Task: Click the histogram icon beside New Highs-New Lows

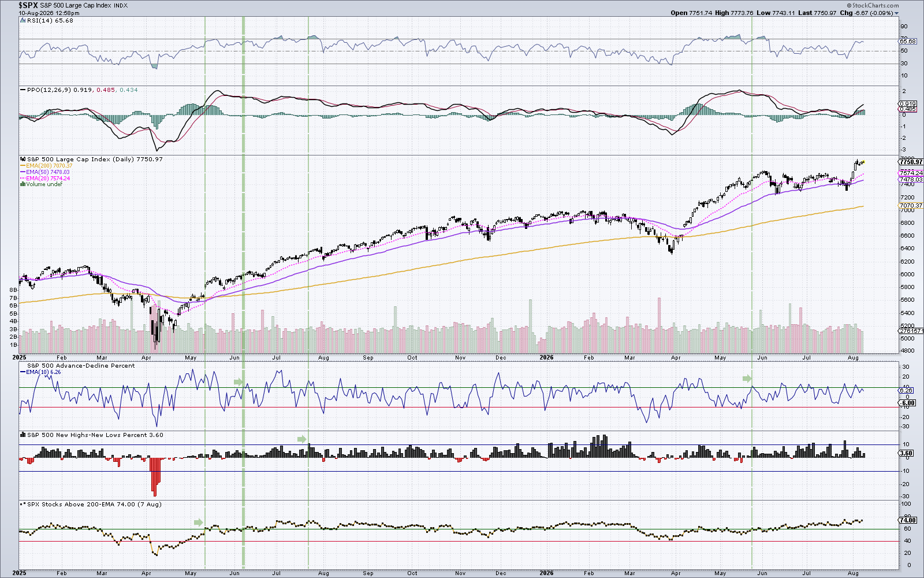Action: pos(23,435)
